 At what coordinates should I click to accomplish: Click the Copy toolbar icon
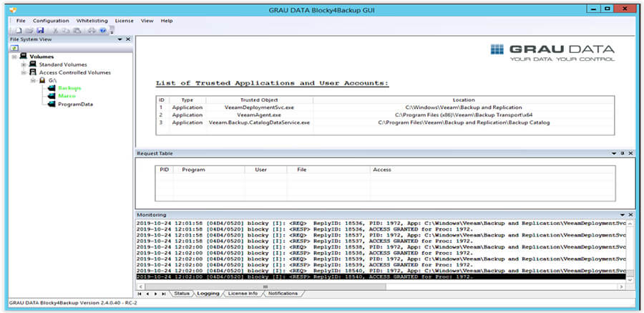[66, 30]
